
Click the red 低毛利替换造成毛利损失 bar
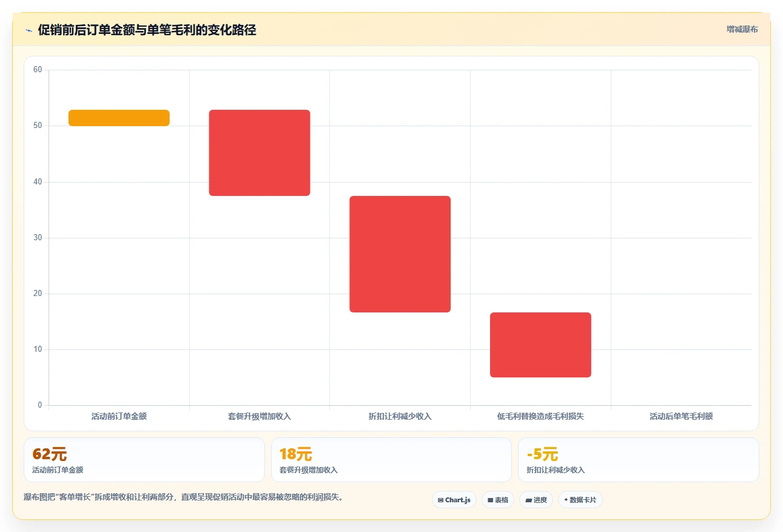tap(540, 345)
